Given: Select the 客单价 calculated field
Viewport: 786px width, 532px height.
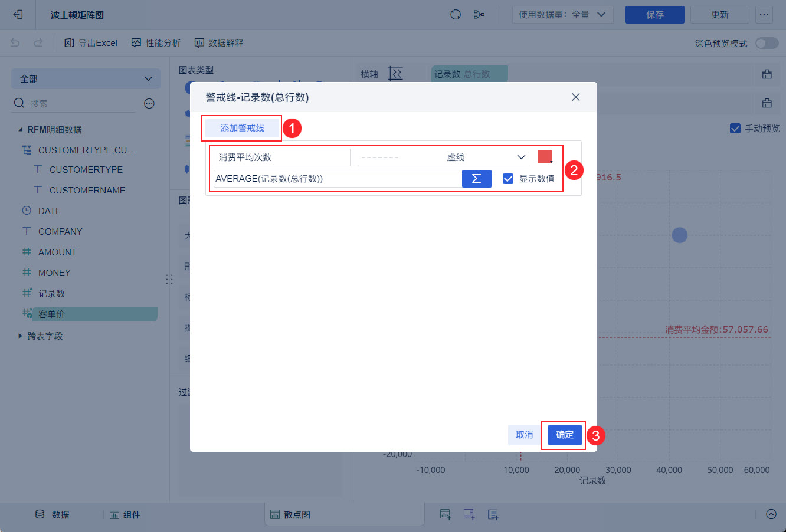Looking at the screenshot, I should pos(94,314).
